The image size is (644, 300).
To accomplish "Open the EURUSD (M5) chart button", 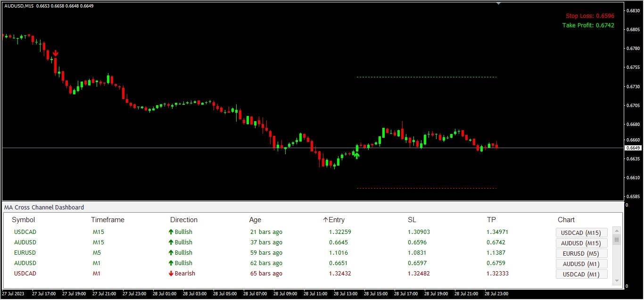I will pos(582,253).
